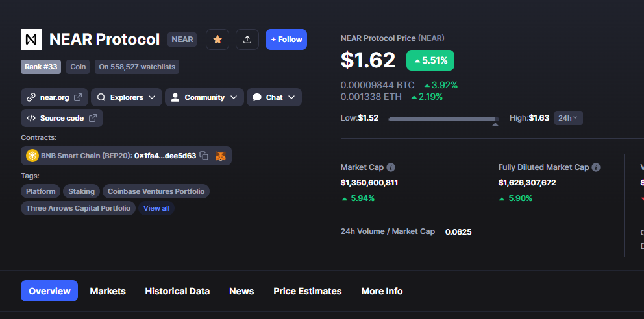
Task: Open the near.org website link
Action: 55,97
